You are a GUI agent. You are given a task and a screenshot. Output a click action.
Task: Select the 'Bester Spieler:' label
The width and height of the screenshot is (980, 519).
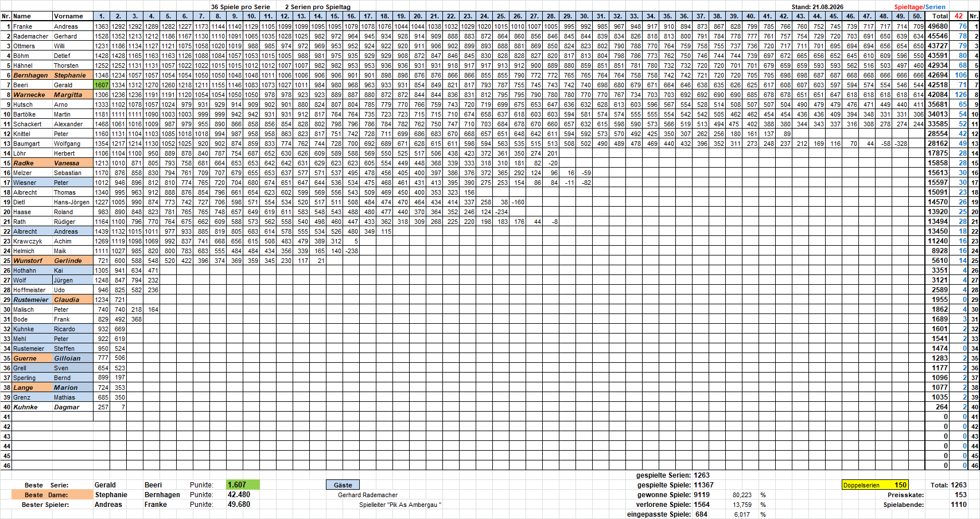click(45, 505)
